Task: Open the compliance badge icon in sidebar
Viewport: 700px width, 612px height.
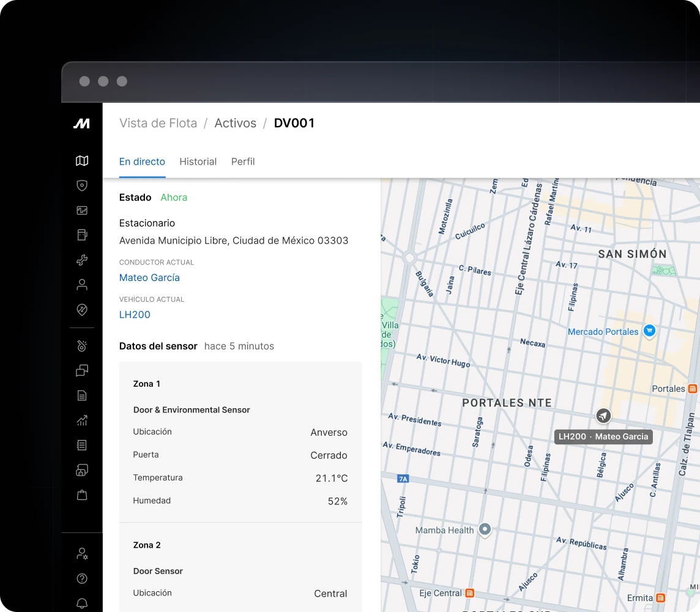Action: tap(81, 310)
